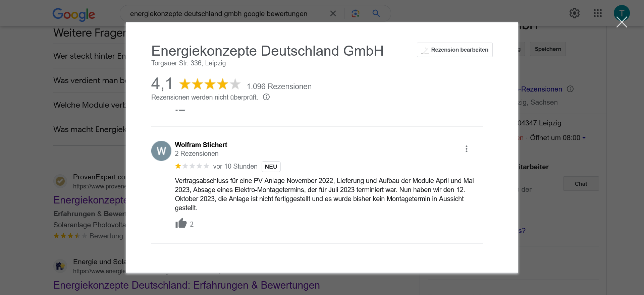This screenshot has width=644, height=295.
Task: Open the Google account avatar menu
Action: tap(622, 12)
